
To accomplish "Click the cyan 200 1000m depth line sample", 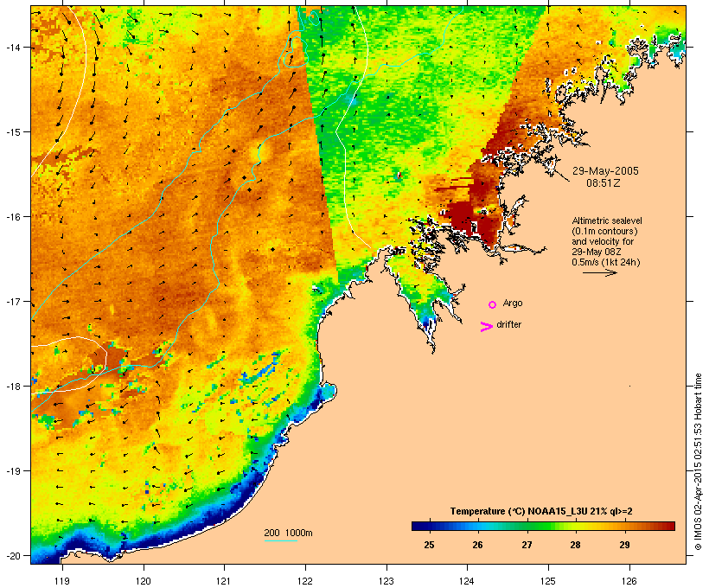I will 281,540.
